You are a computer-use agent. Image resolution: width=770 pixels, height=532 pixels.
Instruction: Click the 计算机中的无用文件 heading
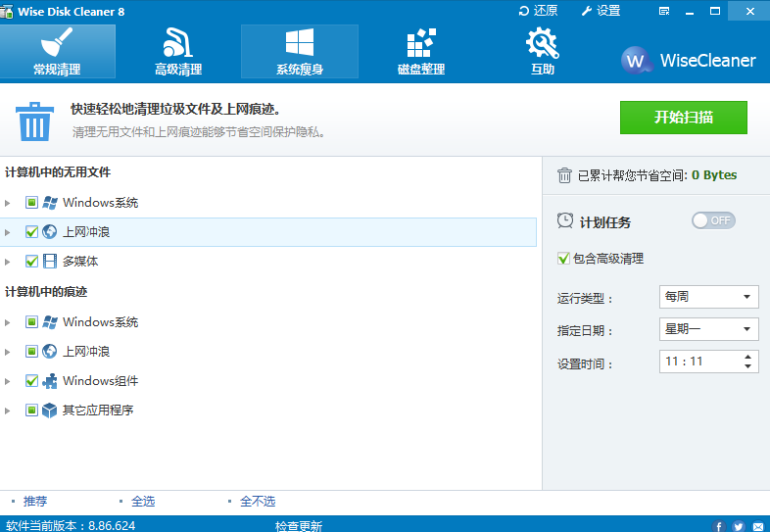pyautogui.click(x=58, y=172)
